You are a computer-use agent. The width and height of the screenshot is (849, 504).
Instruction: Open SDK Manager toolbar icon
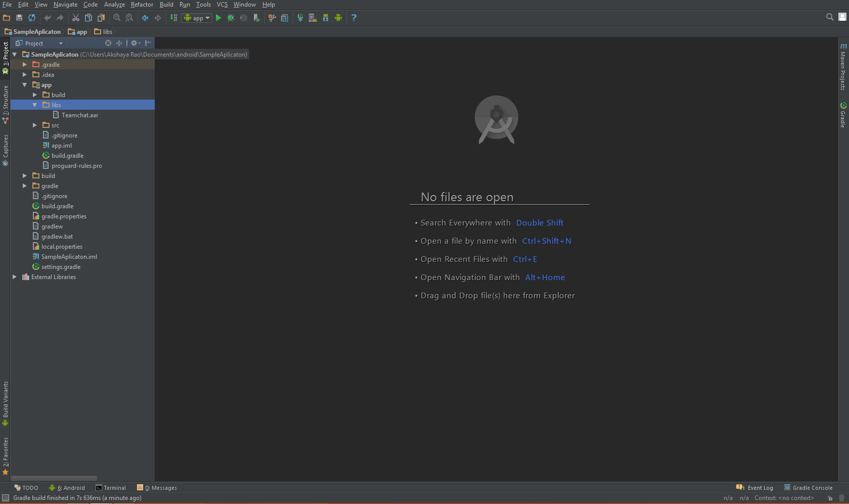coord(326,18)
